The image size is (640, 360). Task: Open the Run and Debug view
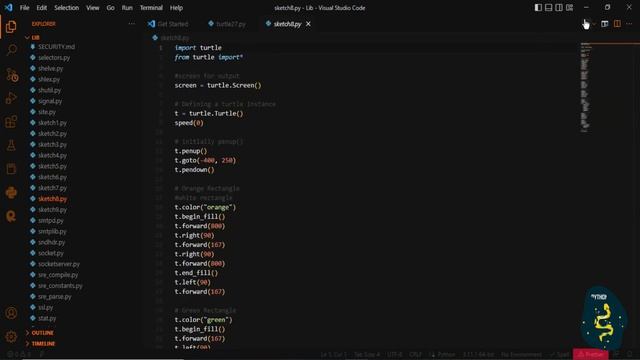click(x=11, y=98)
